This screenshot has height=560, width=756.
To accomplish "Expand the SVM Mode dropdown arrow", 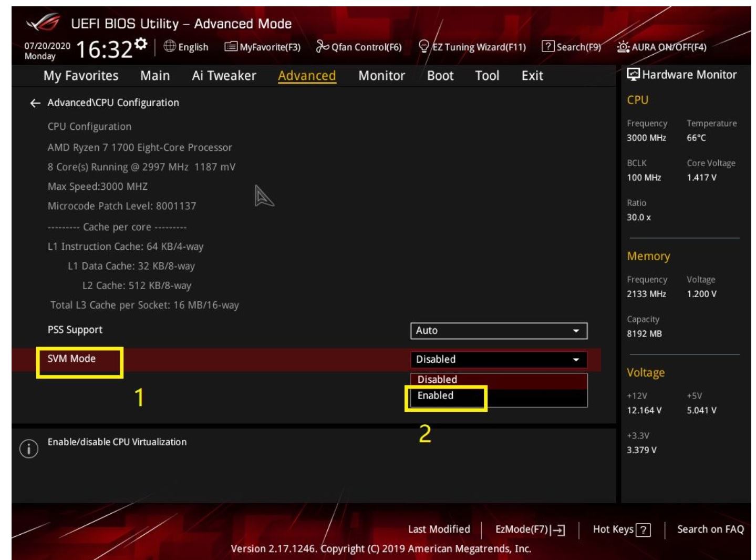I will click(x=576, y=360).
